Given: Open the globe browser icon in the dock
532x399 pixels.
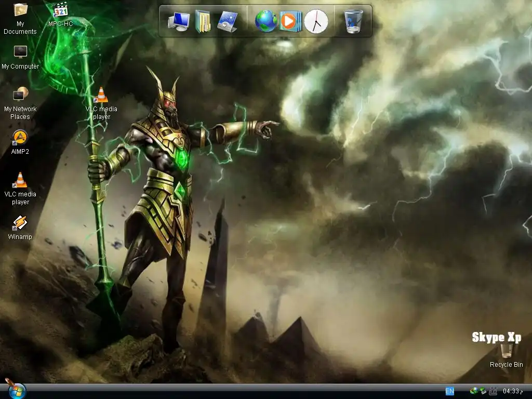Looking at the screenshot, I should [x=266, y=21].
